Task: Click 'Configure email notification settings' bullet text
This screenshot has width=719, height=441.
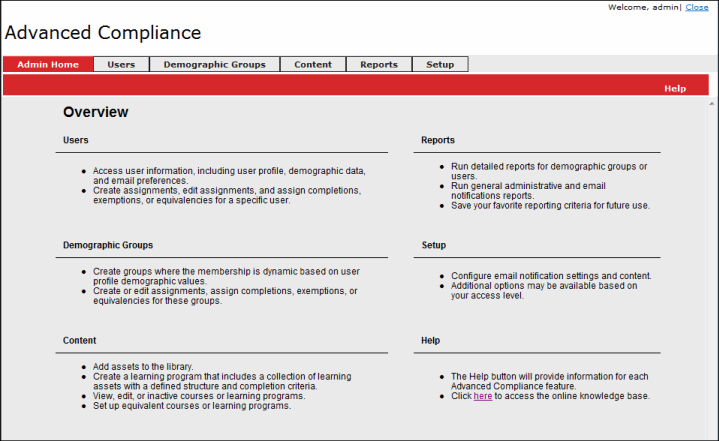Action: pos(551,275)
